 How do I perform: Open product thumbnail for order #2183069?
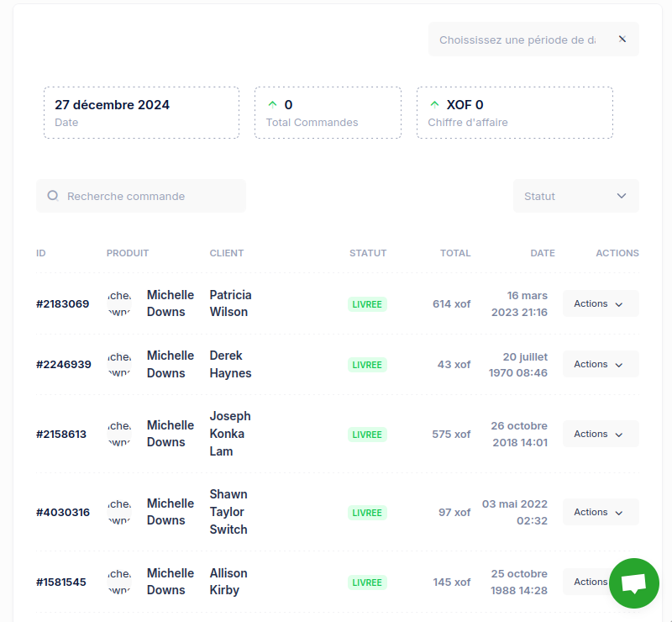(x=119, y=303)
